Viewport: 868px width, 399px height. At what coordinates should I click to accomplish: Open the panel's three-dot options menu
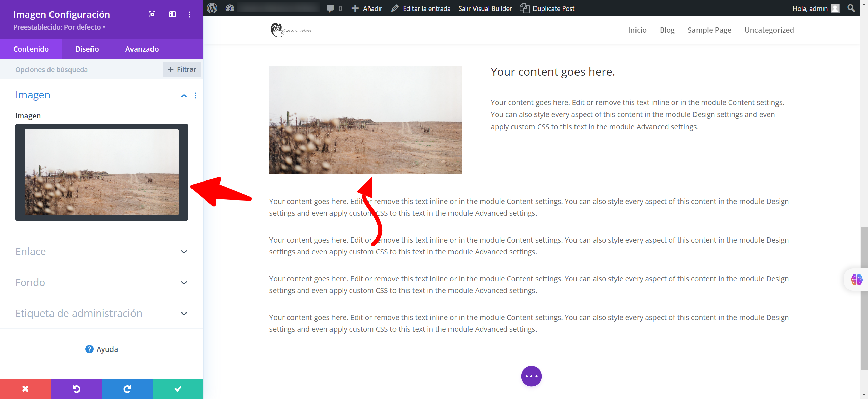coord(189,14)
